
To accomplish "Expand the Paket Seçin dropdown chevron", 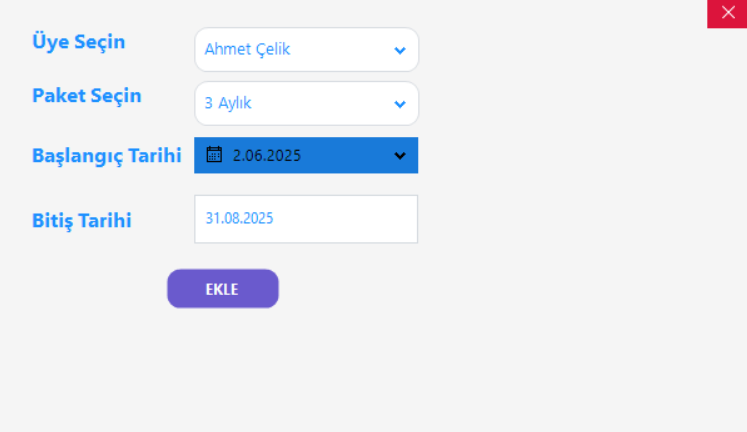I will pos(400,104).
